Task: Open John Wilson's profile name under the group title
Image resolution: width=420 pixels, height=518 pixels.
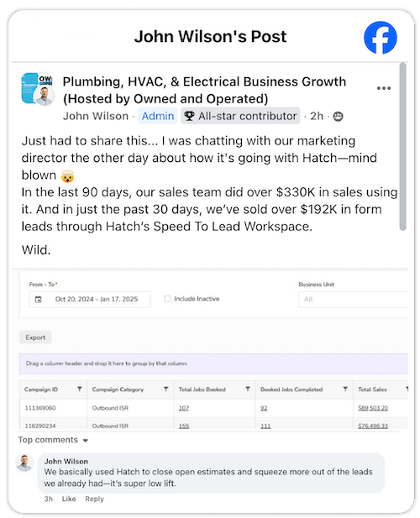Action: point(96,116)
